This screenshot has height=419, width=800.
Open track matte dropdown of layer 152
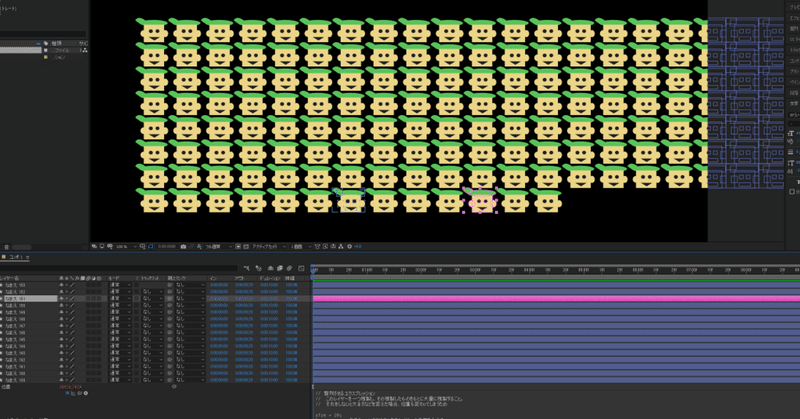152,291
